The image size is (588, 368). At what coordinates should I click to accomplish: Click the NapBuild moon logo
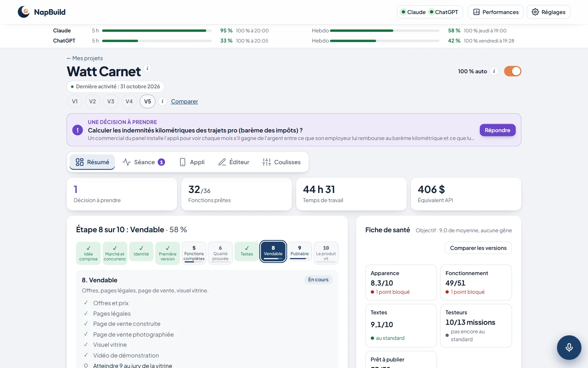click(x=24, y=12)
